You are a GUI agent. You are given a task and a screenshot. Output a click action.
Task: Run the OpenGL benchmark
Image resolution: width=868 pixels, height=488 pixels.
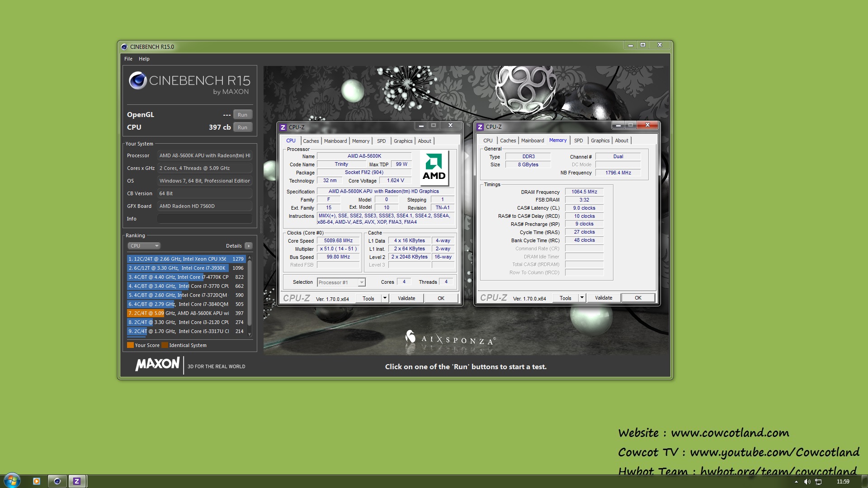pyautogui.click(x=242, y=115)
